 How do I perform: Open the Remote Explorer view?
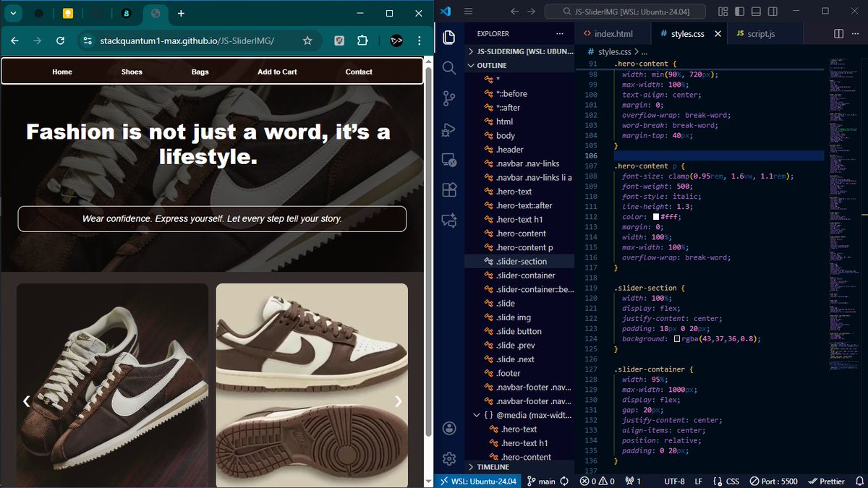click(x=448, y=160)
